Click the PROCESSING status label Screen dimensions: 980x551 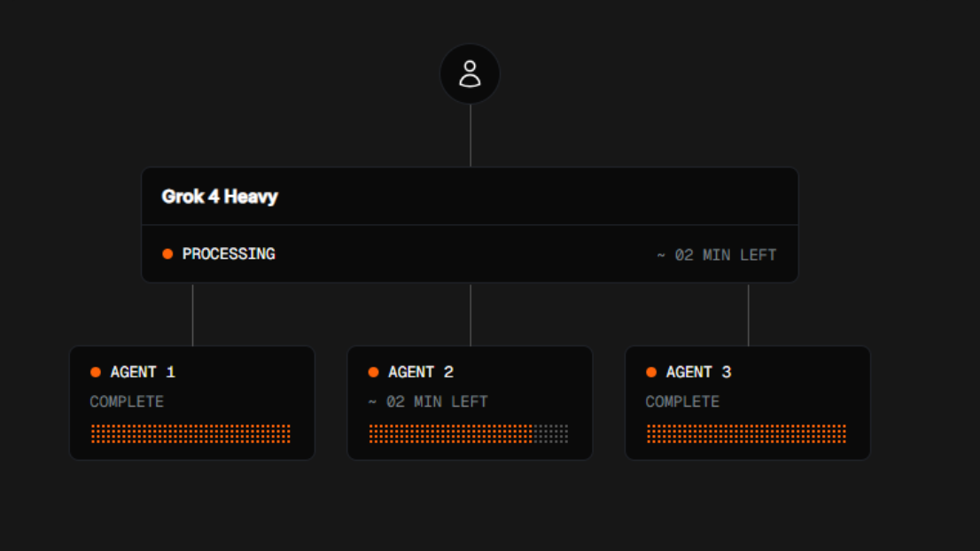229,254
